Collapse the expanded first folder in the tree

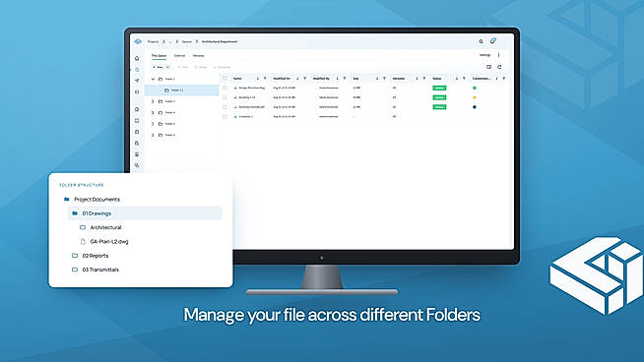point(153,79)
